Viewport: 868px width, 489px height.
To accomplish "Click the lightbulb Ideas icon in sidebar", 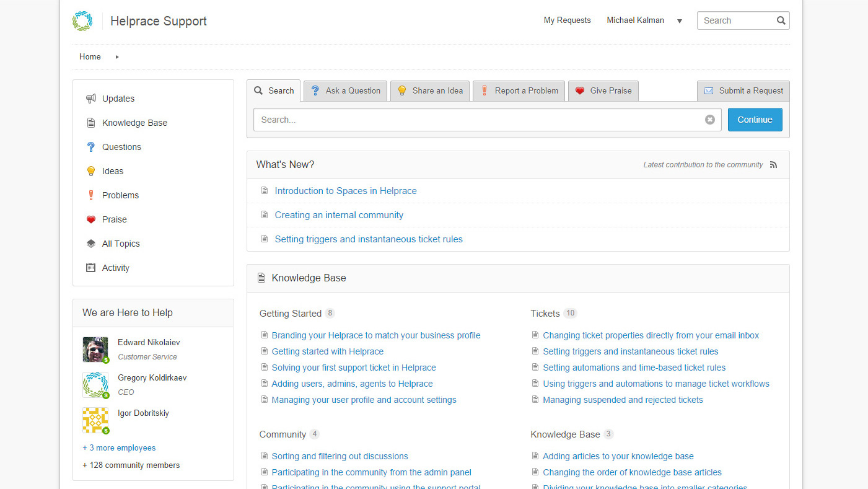I will 91,171.
